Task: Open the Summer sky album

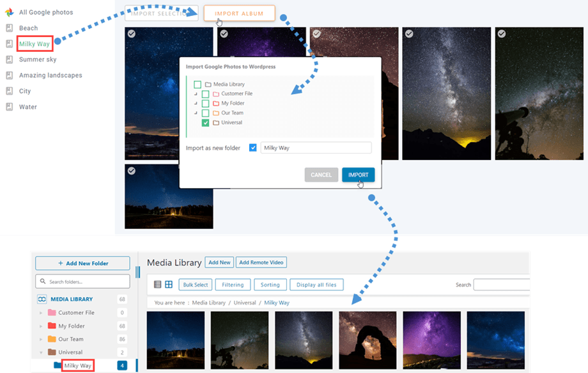Action: [x=37, y=60]
